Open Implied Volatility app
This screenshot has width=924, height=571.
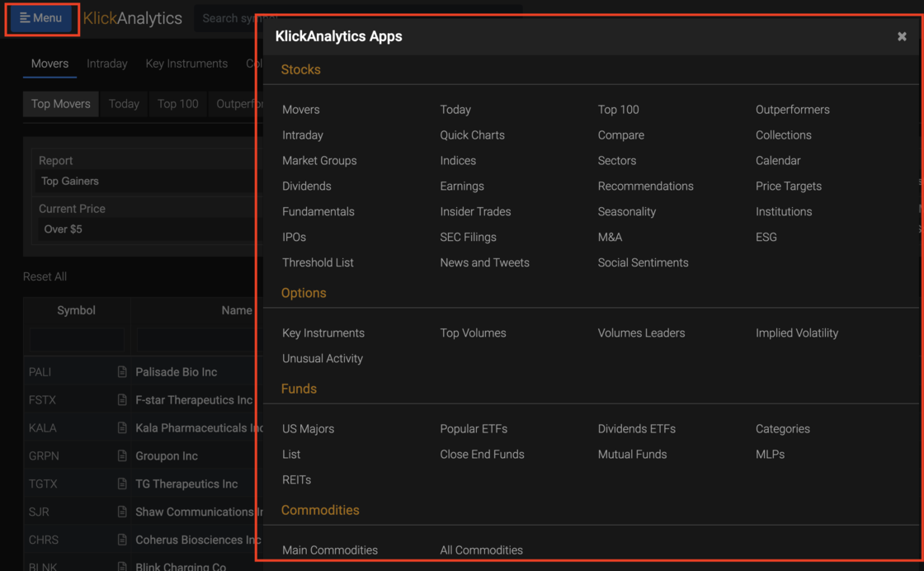click(797, 333)
